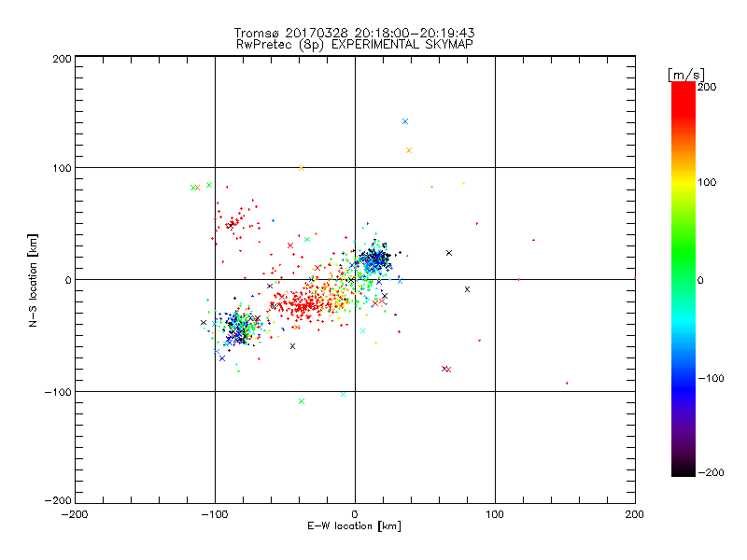Screen dimensions: 747x560
Task: Click the orange X marker just below the blue X
Action: click(409, 150)
